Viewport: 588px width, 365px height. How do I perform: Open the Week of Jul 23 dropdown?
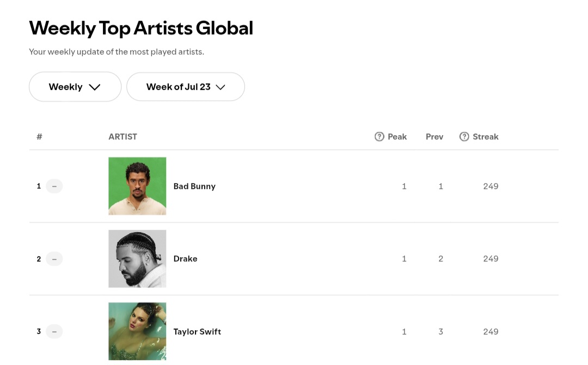186,87
